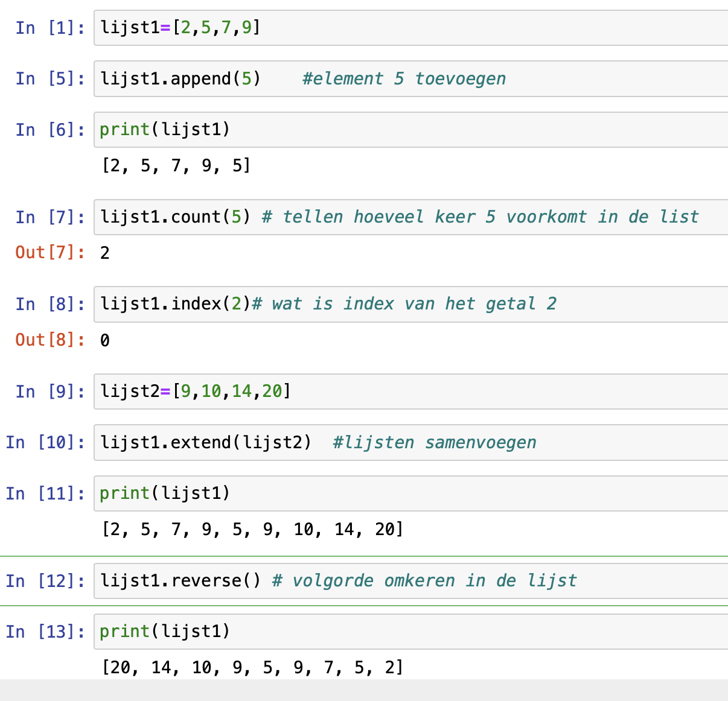This screenshot has width=728, height=701.
Task: Click the output [2, 5, 7, 9, 5]
Action: 176,165
